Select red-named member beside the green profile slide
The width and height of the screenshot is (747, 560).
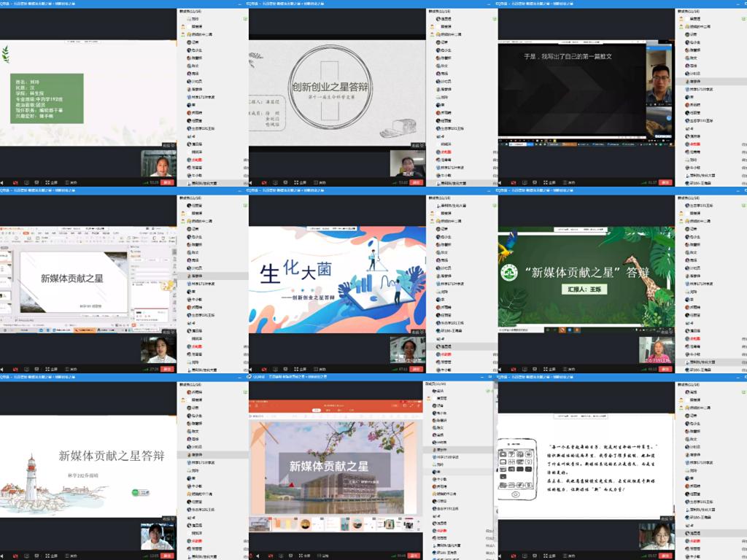click(197, 160)
